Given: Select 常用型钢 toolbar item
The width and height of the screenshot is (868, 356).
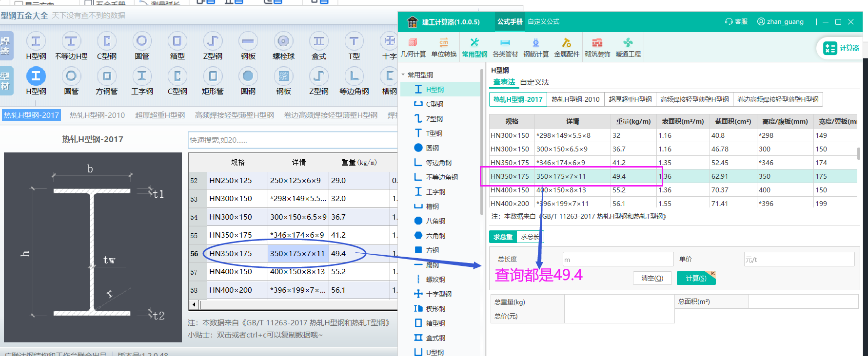Looking at the screenshot, I should point(474,47).
